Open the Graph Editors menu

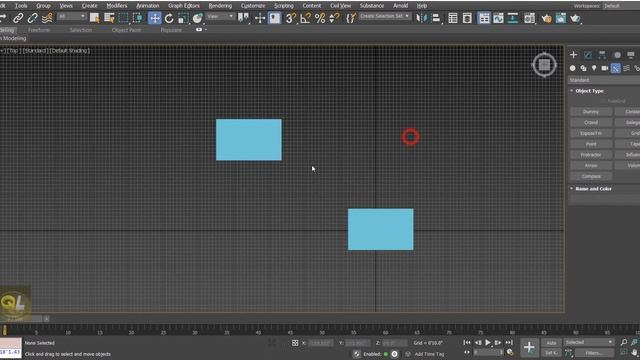click(184, 6)
